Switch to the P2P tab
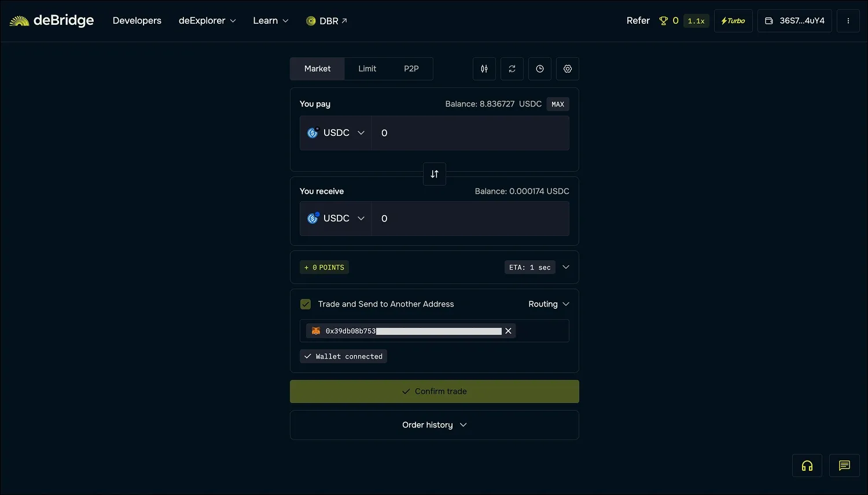Viewport: 868px width, 495px height. (411, 69)
